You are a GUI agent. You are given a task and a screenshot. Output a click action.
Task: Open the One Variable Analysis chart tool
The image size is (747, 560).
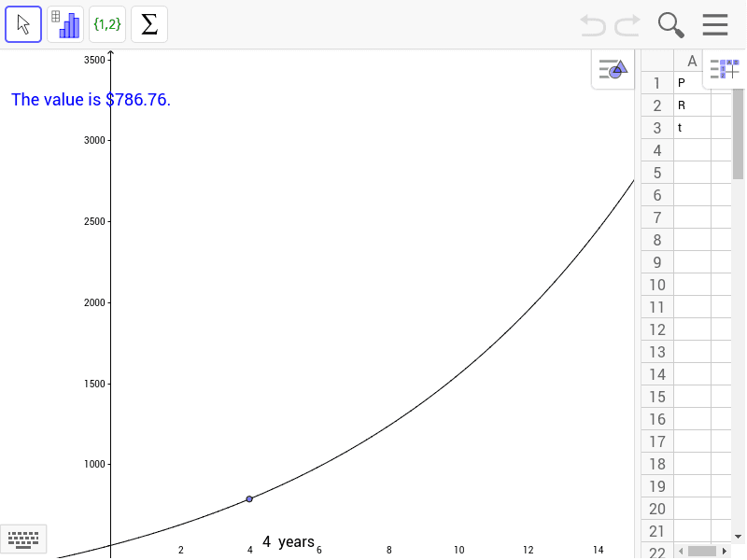[65, 24]
